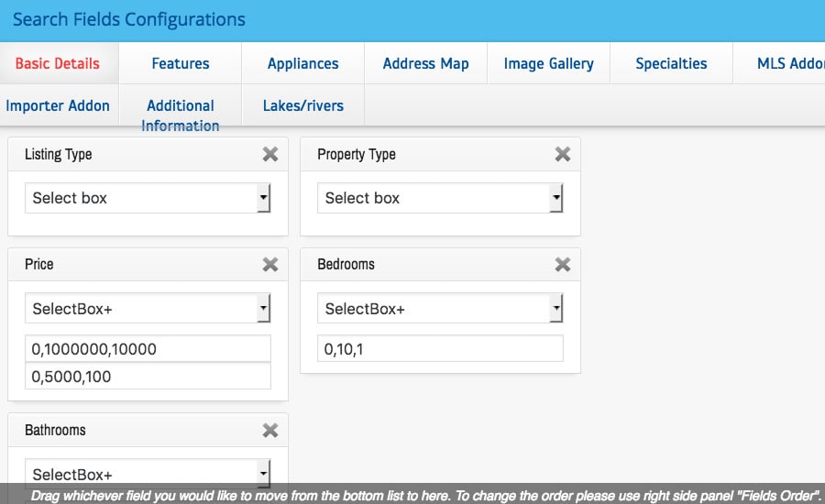Open Listing Type select box dropdown
The width and height of the screenshot is (825, 504).
148,198
